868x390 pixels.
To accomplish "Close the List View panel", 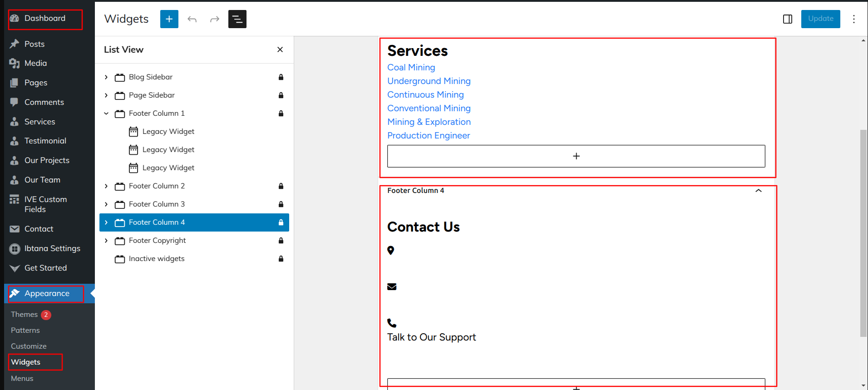I will (x=280, y=49).
